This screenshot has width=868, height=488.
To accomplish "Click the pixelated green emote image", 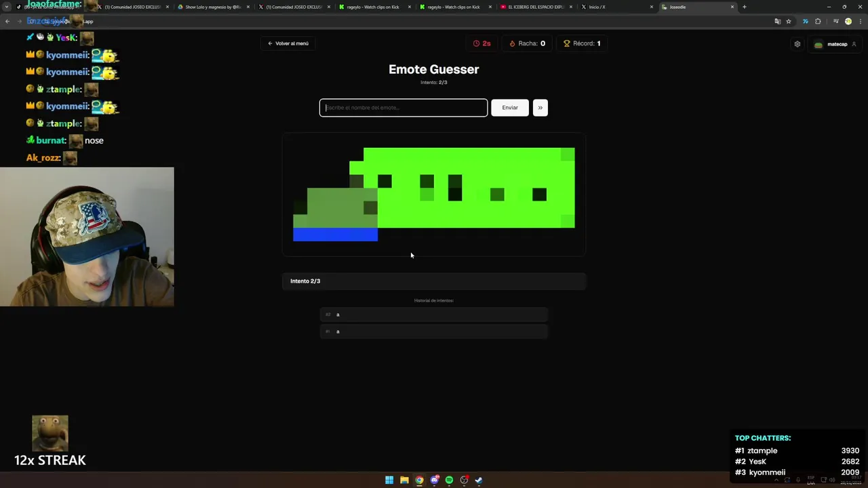I will pos(434,195).
